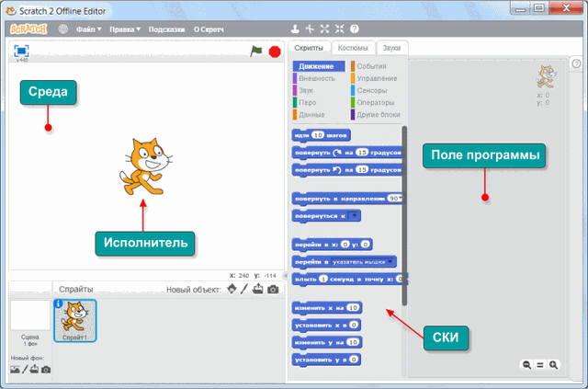Select the Внешность block category
Viewport: 588px width, 389px height.
tap(316, 78)
